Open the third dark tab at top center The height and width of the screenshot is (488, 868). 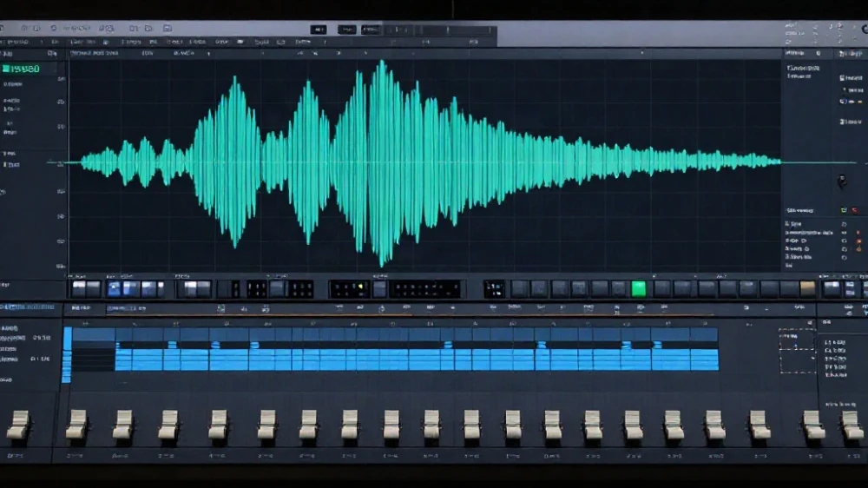pyautogui.click(x=371, y=30)
